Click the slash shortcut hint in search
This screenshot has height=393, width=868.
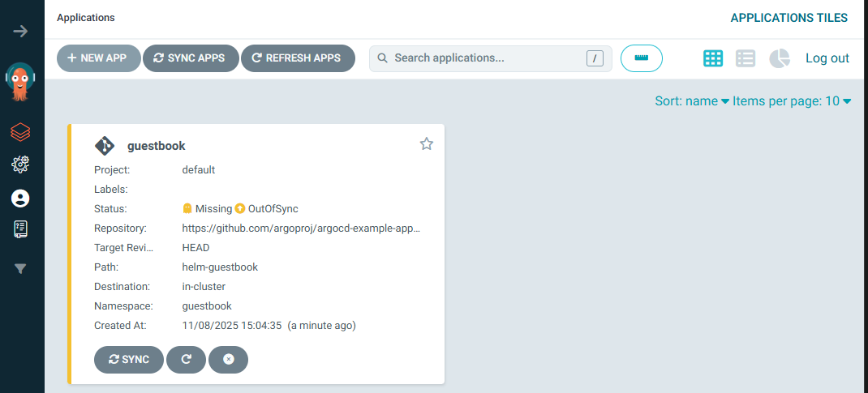(595, 58)
